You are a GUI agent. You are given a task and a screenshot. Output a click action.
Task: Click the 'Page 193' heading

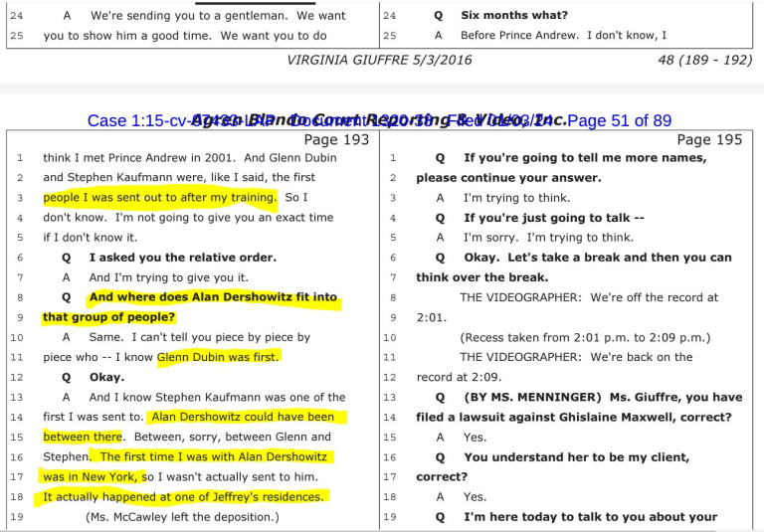click(335, 139)
